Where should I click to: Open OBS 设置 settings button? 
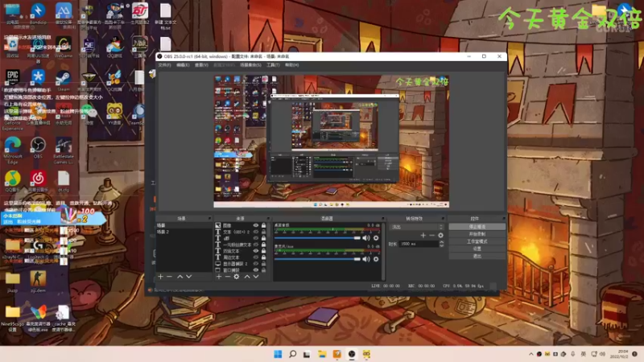(477, 249)
